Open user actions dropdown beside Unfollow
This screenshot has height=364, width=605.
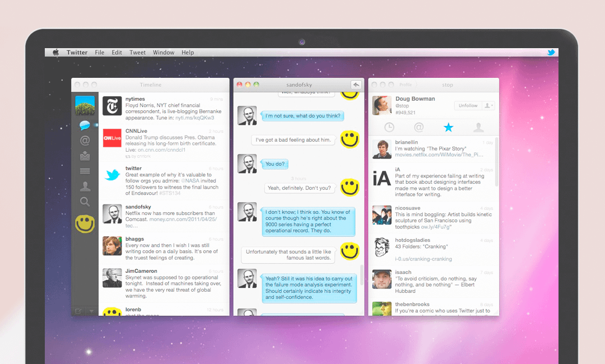click(x=488, y=106)
